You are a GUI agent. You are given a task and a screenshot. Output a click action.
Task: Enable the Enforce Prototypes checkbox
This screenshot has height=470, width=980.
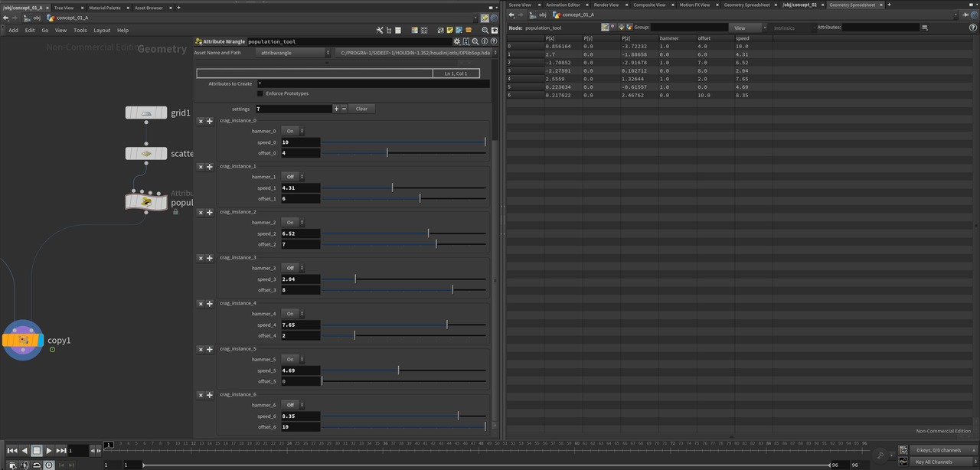(x=260, y=93)
